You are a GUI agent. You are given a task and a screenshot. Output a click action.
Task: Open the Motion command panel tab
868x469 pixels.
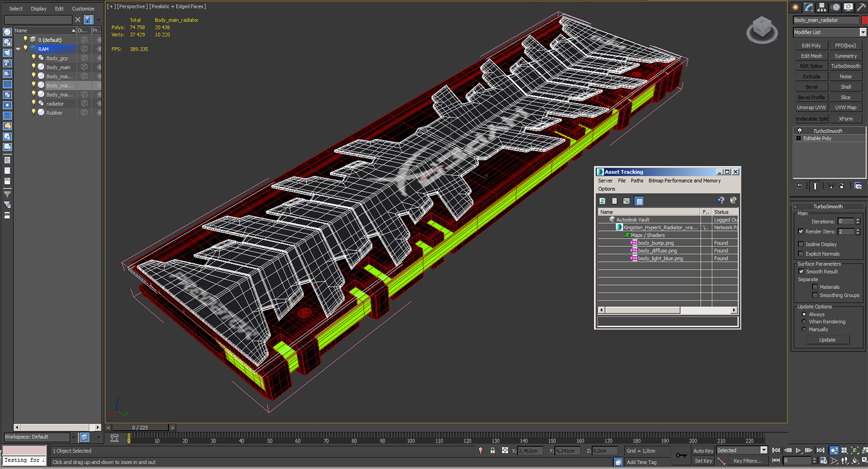(836, 7)
